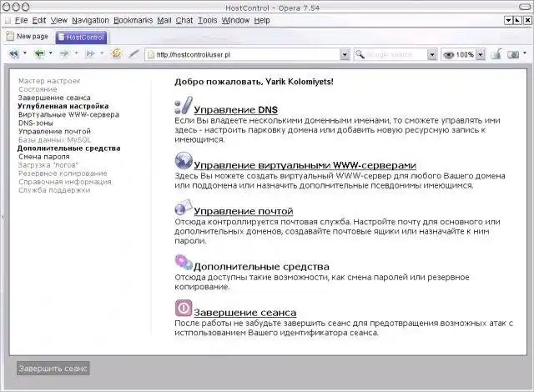534x392 pixels.
Task: Open sidebar DNS-зоны link
Action: click(x=36, y=123)
